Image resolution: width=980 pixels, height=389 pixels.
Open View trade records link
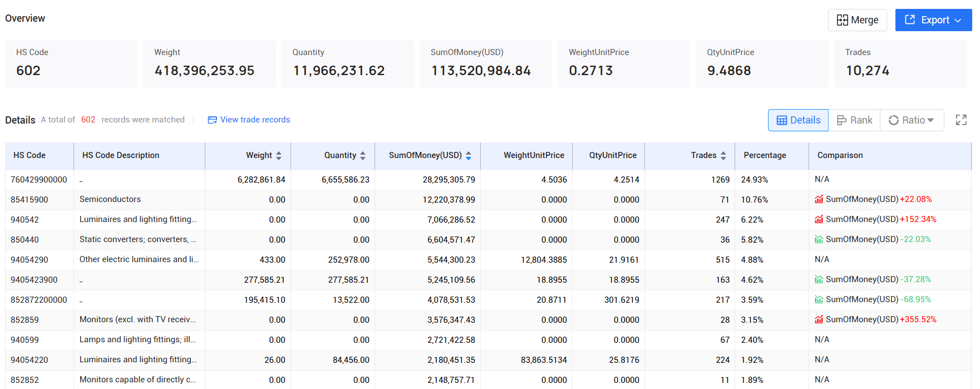255,120
